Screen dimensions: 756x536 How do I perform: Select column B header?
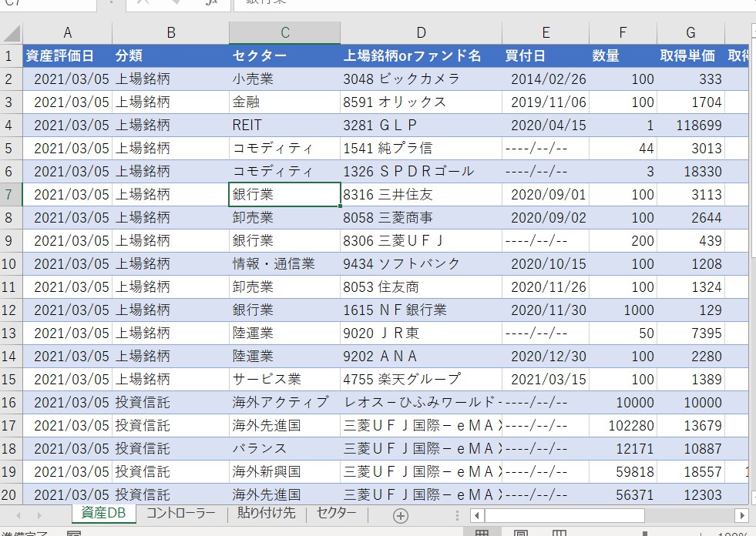(170, 33)
